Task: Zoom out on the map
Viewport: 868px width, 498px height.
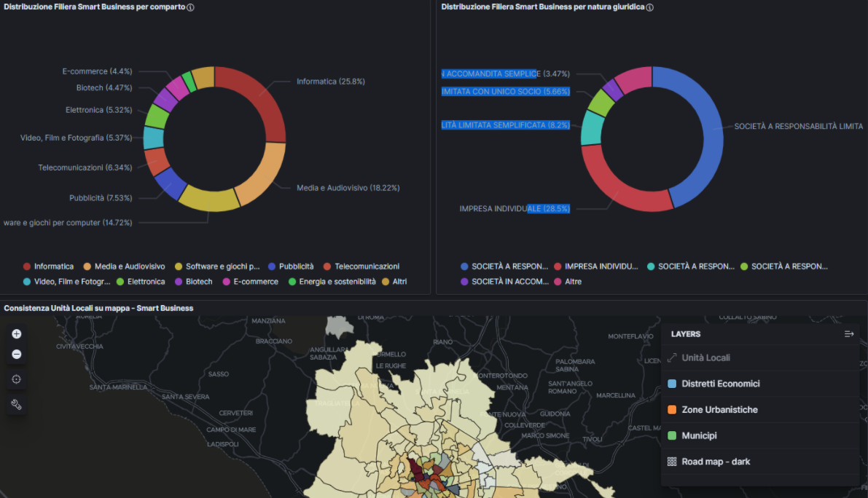Action: (x=16, y=355)
